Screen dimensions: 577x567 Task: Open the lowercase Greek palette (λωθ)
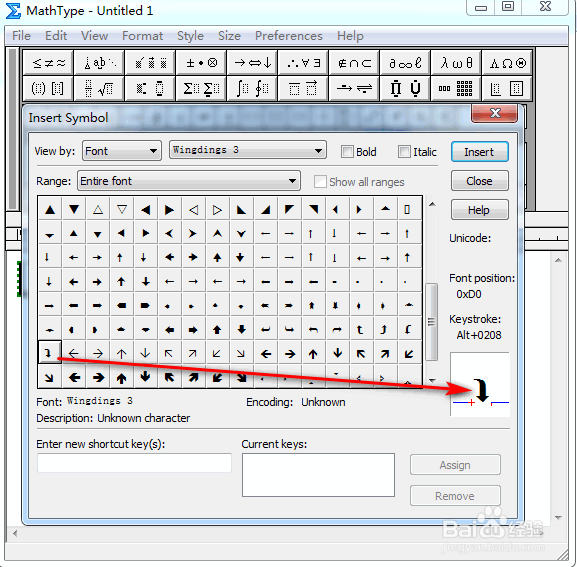(456, 63)
